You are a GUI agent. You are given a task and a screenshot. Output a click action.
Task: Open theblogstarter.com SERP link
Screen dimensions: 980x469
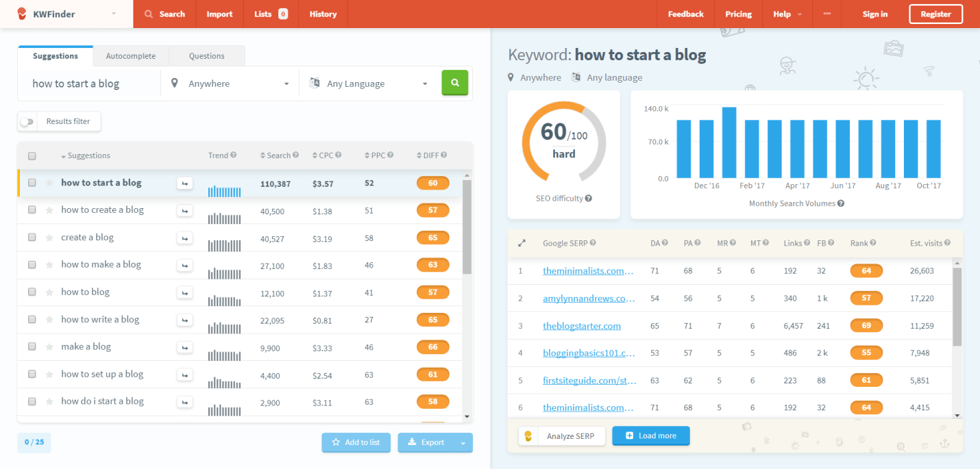[x=582, y=326]
